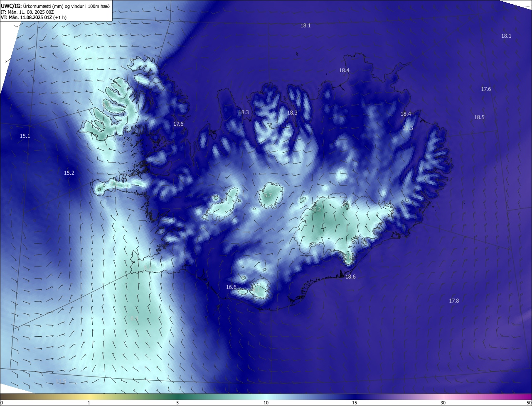Click the 15 tick on the colour scale
532x406 pixels.
(x=355, y=403)
